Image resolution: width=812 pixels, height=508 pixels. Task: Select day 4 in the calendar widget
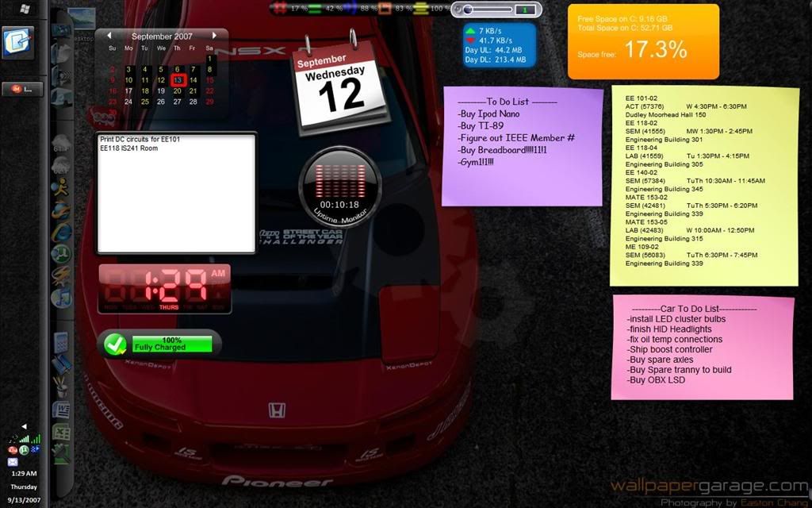tap(145, 69)
